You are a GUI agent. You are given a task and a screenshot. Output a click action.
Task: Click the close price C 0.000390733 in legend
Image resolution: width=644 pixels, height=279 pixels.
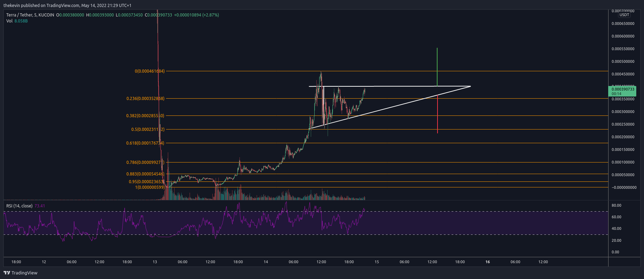pyautogui.click(x=158, y=15)
